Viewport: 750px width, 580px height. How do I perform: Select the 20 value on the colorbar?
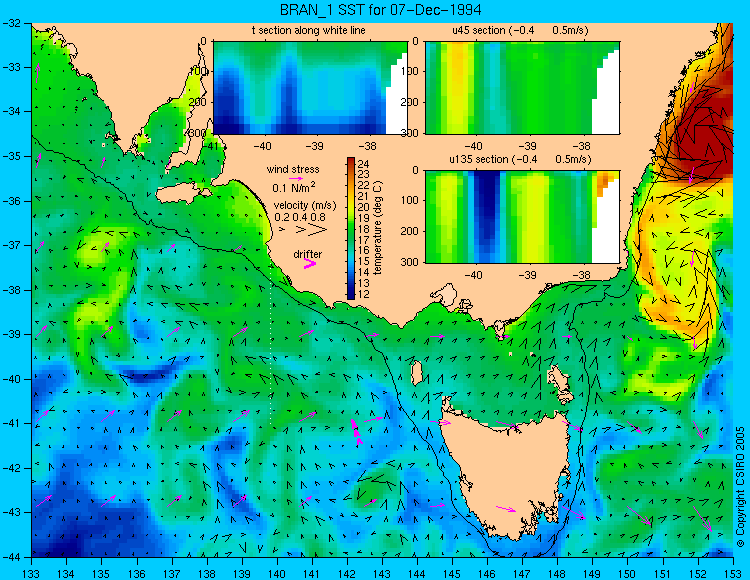(x=364, y=207)
